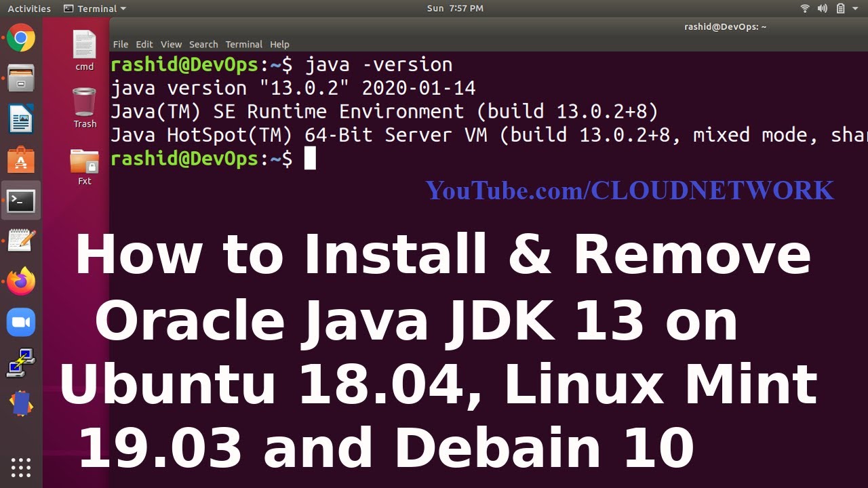Click the 'Java HotSpot(TM) 64-Bit Server VM' line
This screenshot has height=488, width=868.
click(489, 135)
